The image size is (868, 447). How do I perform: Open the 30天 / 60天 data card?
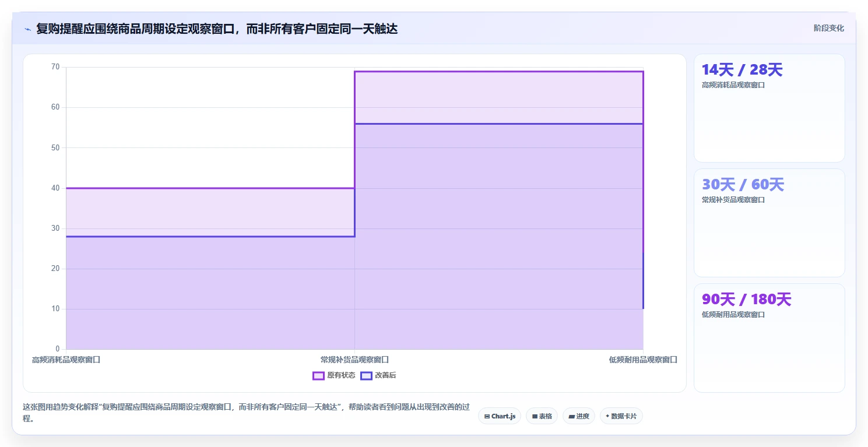click(x=769, y=223)
